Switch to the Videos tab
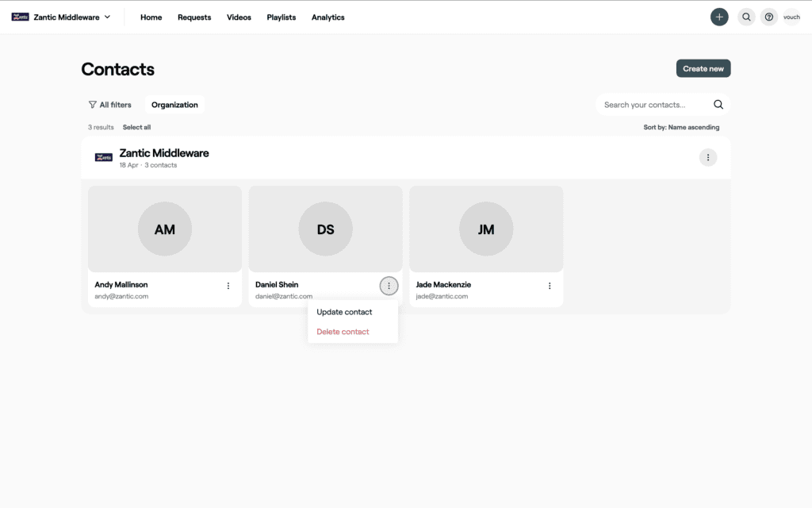The image size is (812, 508). 239,17
